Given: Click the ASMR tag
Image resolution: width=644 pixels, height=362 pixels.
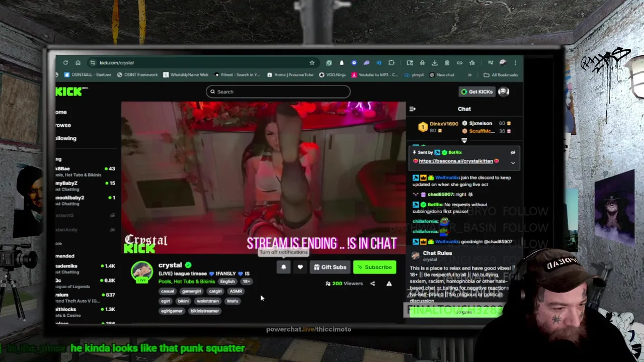Looking at the screenshot, I should [236, 291].
